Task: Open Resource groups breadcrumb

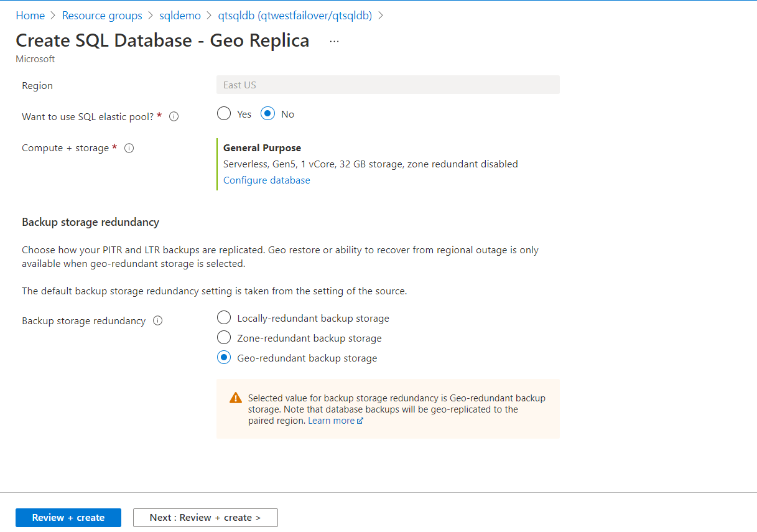Action: [102, 16]
